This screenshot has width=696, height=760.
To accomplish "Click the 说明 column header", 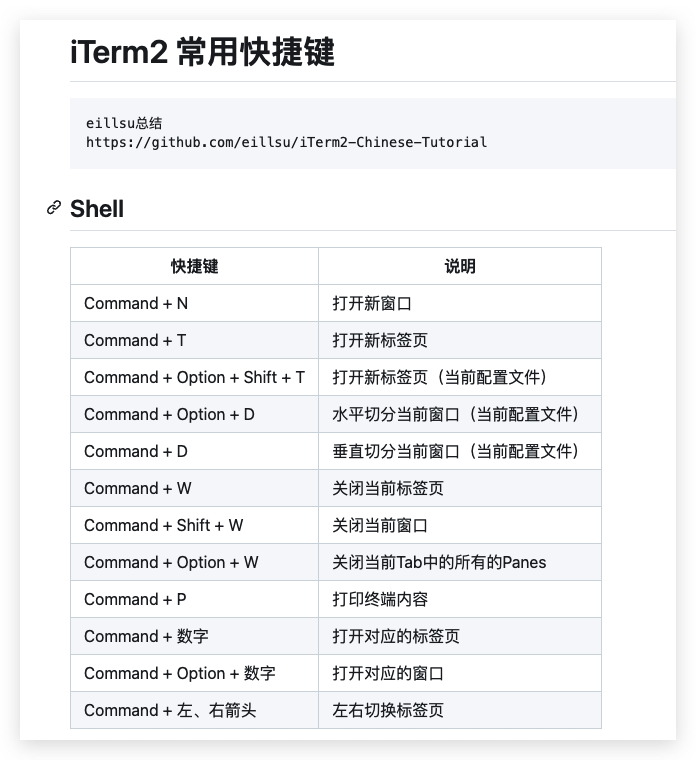I will click(460, 266).
